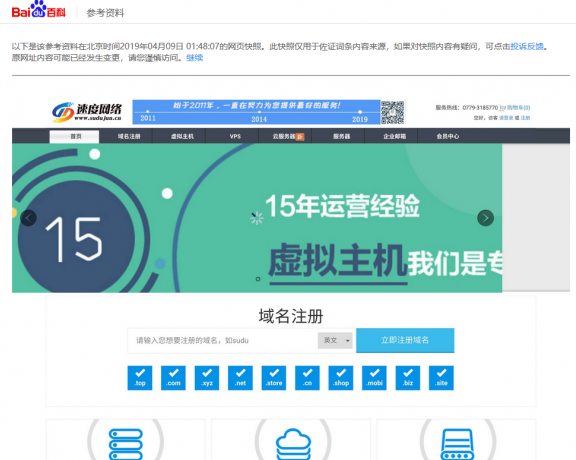
Task: Click into the domain name input field
Action: [x=223, y=341]
